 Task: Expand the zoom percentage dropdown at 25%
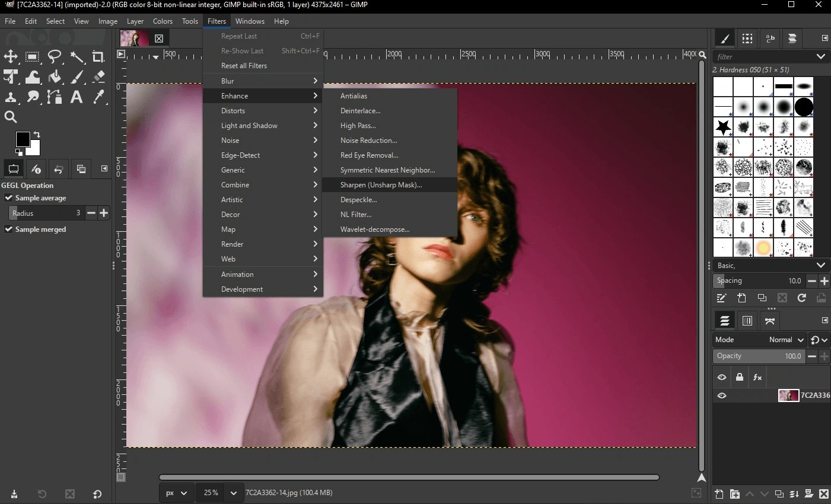[234, 493]
